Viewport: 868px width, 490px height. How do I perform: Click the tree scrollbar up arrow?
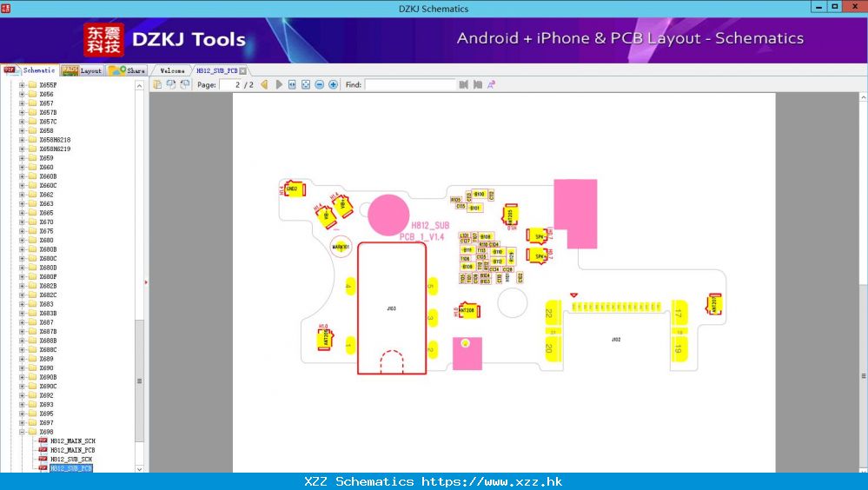click(140, 85)
